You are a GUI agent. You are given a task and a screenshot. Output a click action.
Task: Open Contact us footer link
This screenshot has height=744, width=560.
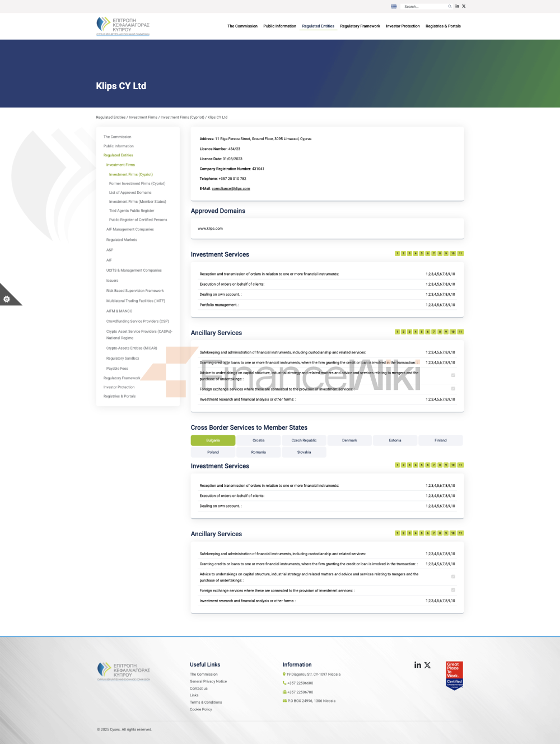coord(199,689)
